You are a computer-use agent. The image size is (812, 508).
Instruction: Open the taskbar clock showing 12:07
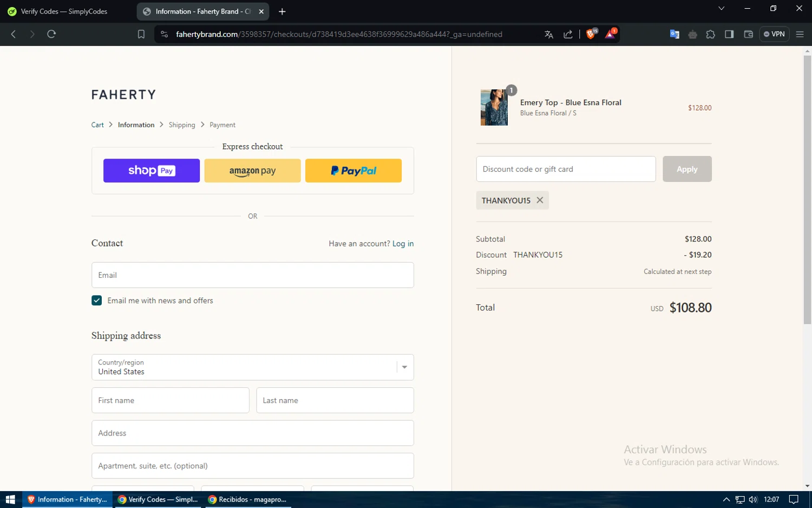[x=771, y=499]
